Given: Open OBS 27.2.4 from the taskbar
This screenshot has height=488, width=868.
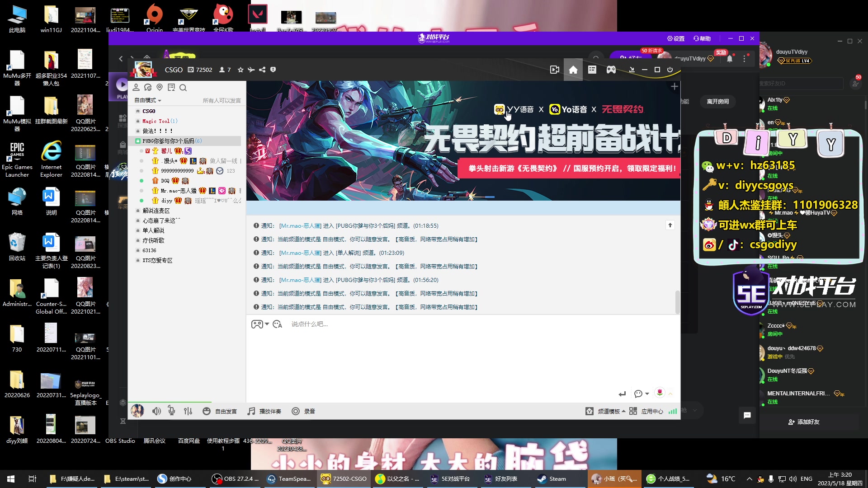Looking at the screenshot, I should click(235, 479).
